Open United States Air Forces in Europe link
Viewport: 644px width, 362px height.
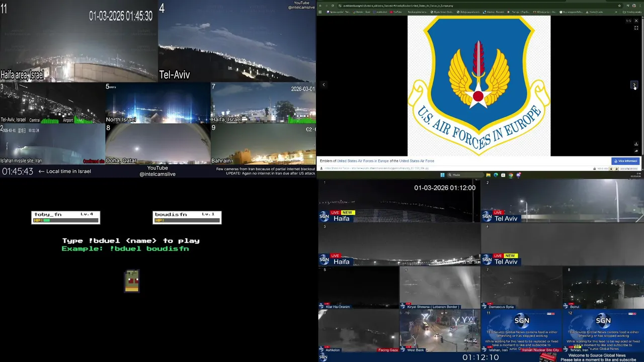click(363, 161)
